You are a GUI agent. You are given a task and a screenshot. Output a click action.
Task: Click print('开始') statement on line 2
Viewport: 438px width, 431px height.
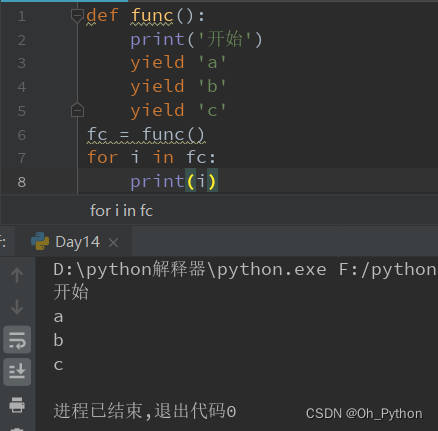[x=196, y=39]
